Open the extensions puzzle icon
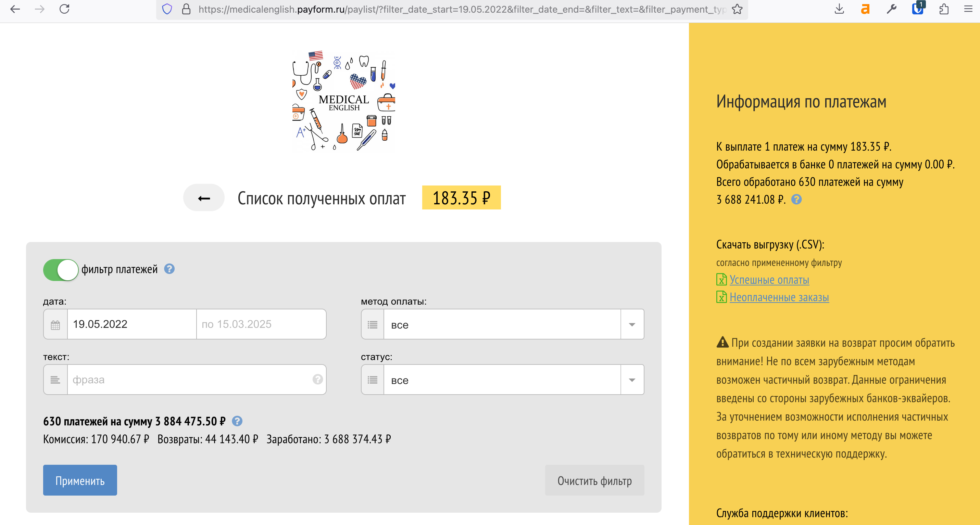980x525 pixels. coord(943,9)
